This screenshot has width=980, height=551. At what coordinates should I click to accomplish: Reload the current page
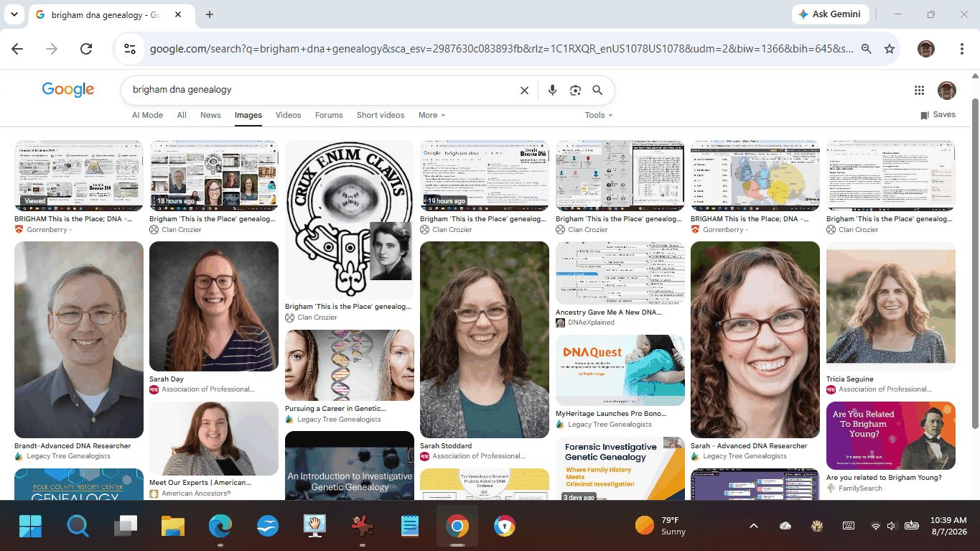click(86, 49)
